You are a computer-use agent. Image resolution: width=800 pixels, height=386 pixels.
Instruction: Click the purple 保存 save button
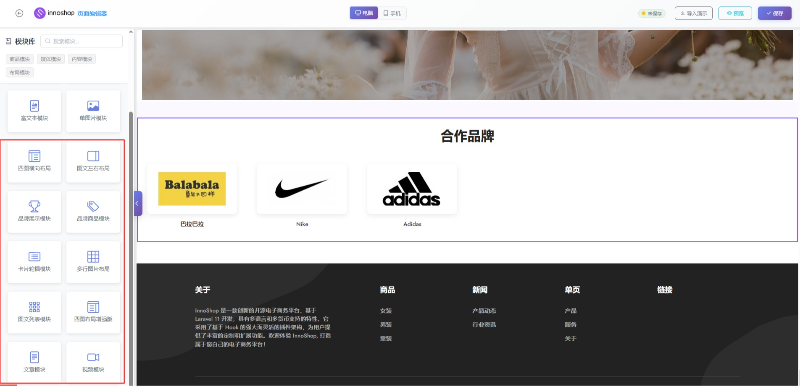(x=774, y=13)
